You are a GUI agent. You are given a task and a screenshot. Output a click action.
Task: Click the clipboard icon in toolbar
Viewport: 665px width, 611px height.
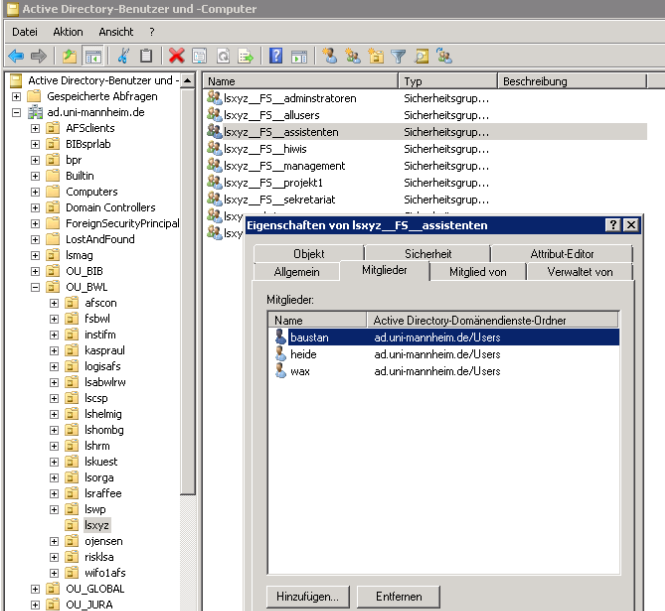tap(146, 56)
